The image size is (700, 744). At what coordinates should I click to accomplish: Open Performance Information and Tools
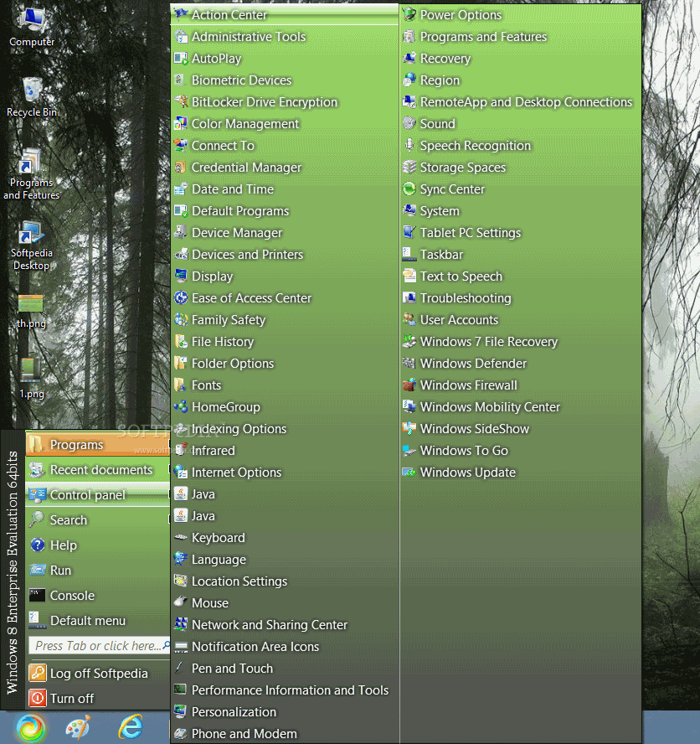[285, 690]
